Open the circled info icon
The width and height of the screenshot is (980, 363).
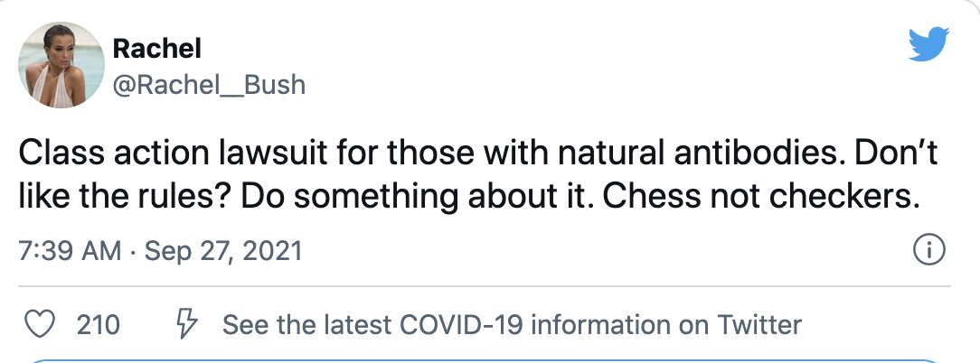click(x=930, y=250)
